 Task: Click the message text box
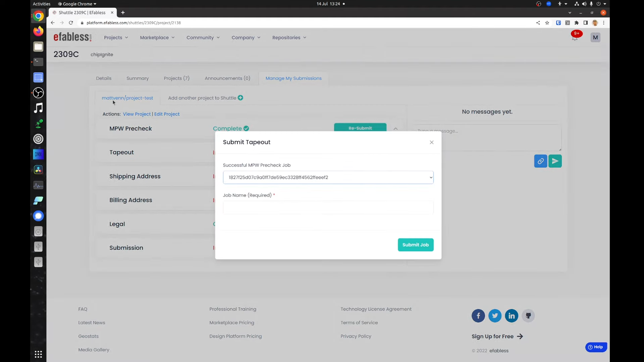tap(487, 138)
